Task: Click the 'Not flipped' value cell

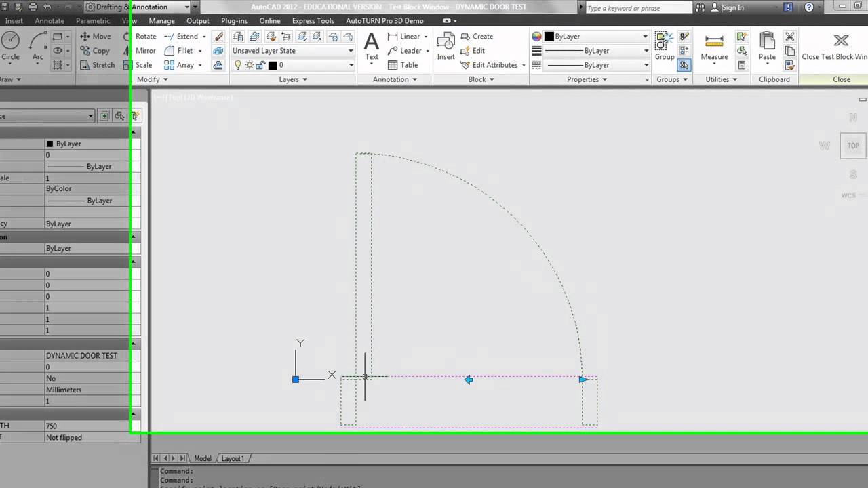Action: pyautogui.click(x=92, y=437)
